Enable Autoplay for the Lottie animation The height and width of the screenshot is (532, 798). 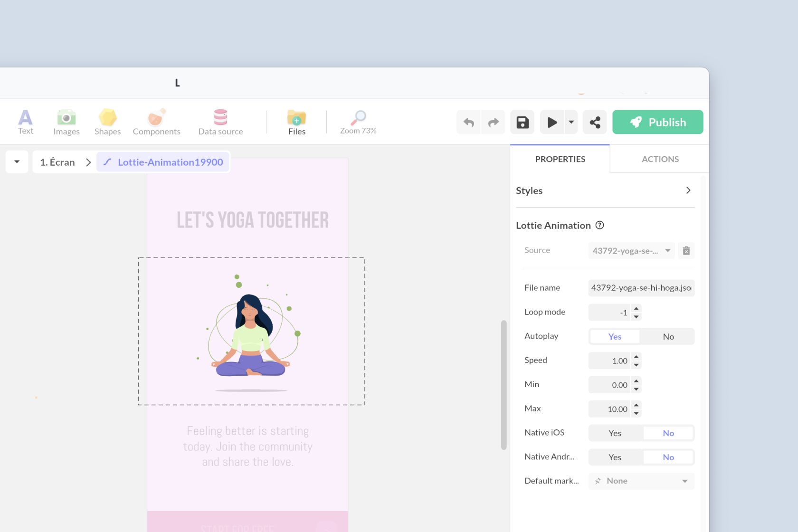(614, 336)
